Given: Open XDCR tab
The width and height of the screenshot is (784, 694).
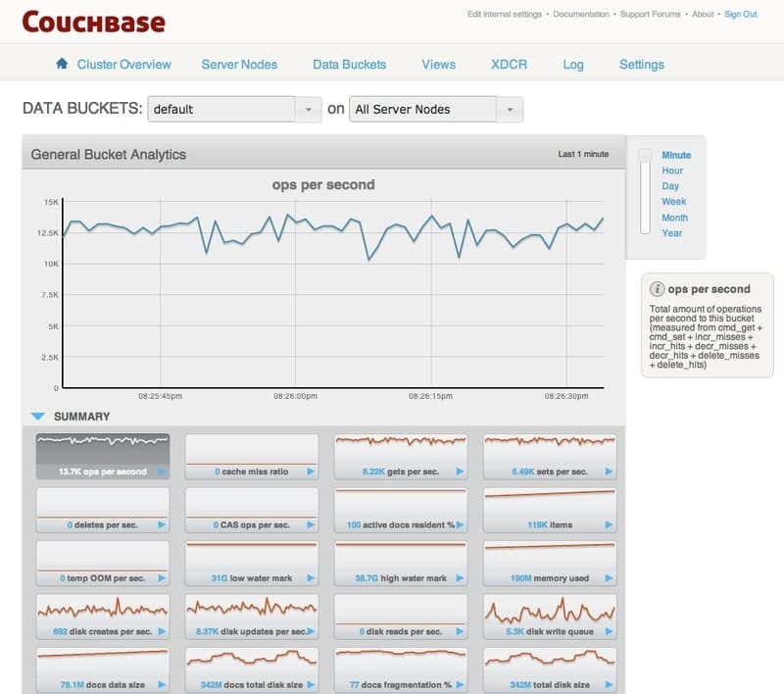Looking at the screenshot, I should pyautogui.click(x=509, y=65).
